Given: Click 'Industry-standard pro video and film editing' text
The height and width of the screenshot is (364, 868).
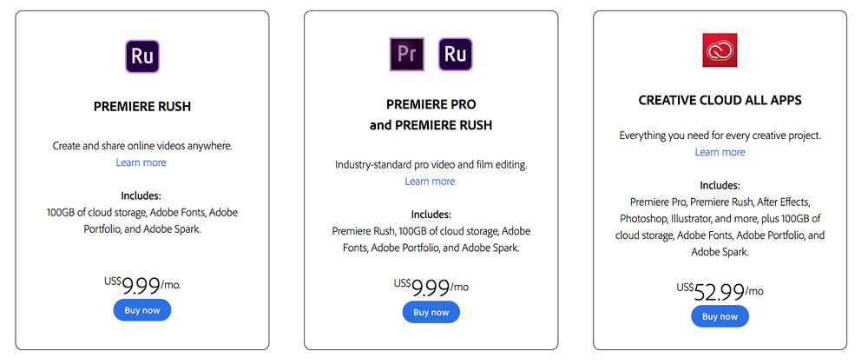Looking at the screenshot, I should [431, 164].
